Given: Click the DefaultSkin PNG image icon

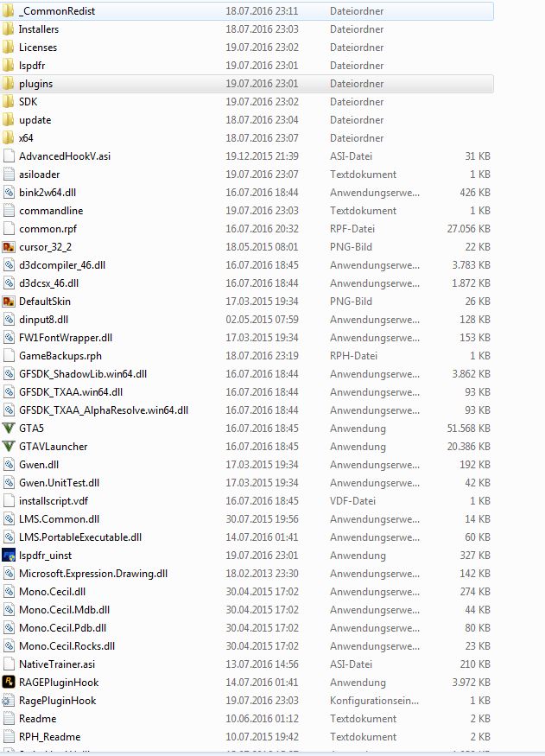Looking at the screenshot, I should [x=9, y=302].
